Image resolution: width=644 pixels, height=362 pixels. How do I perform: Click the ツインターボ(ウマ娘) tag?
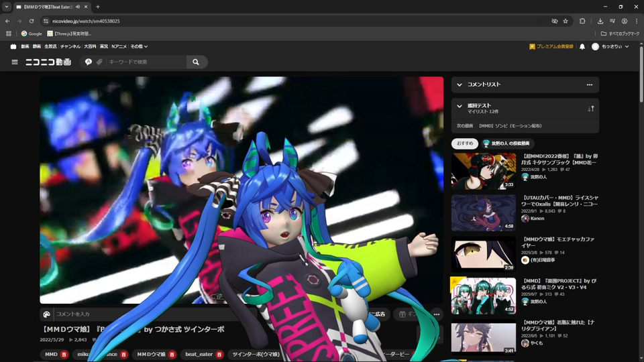pos(256,354)
